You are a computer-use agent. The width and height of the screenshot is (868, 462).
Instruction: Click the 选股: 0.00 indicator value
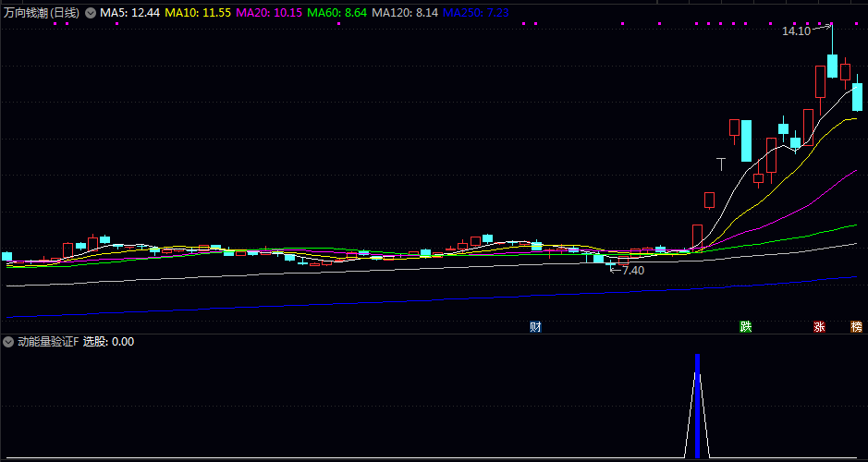(x=108, y=342)
